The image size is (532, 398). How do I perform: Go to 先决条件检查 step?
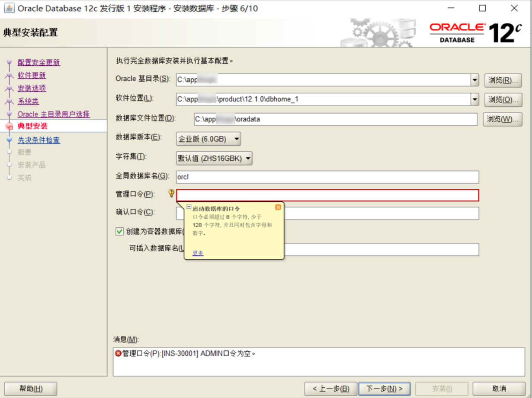point(39,140)
